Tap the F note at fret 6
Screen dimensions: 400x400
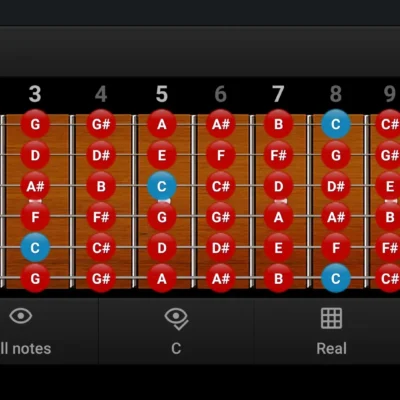[221, 155]
